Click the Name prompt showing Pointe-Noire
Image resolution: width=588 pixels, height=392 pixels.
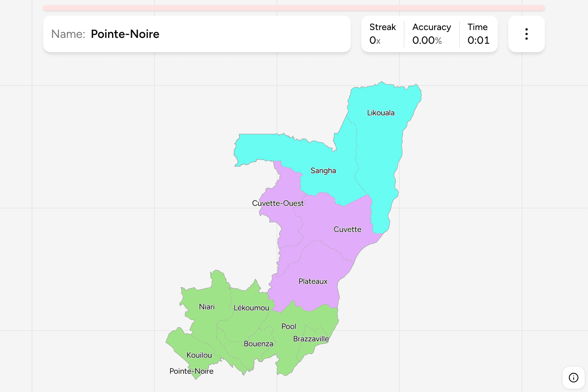coord(197,34)
